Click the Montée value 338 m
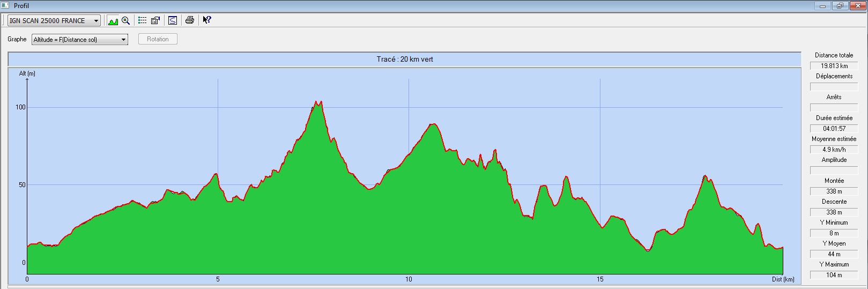This screenshot has height=289, width=868. pos(834,191)
